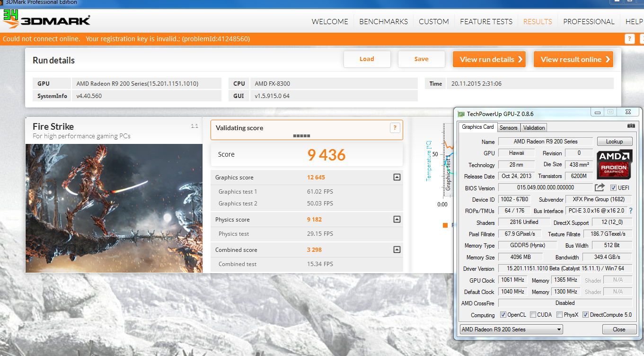Viewport: 644px width, 356px height.
Task: Toggle the OpenCL checkbox
Action: point(503,315)
